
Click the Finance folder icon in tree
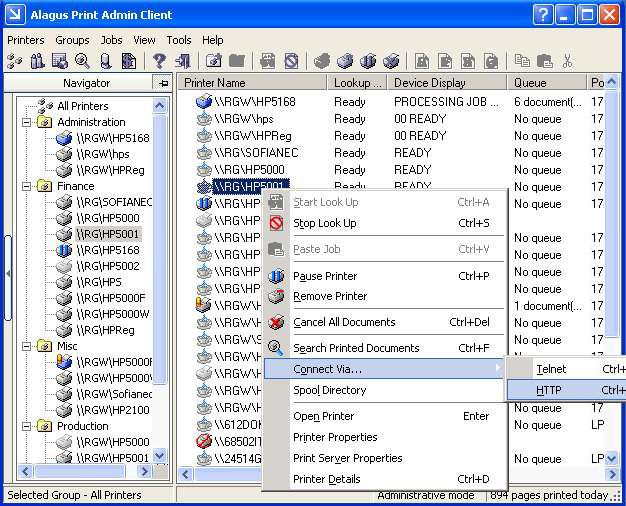tap(45, 186)
